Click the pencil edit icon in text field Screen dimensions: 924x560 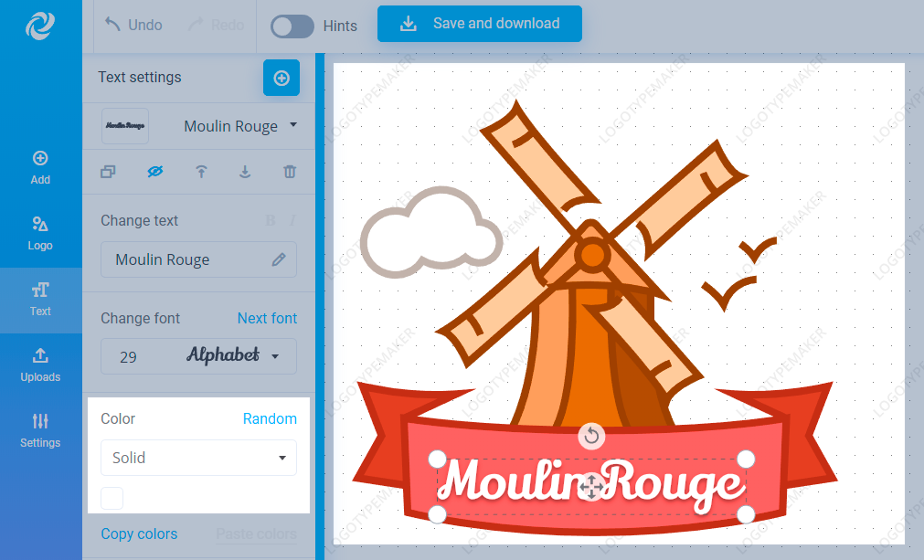(x=279, y=259)
